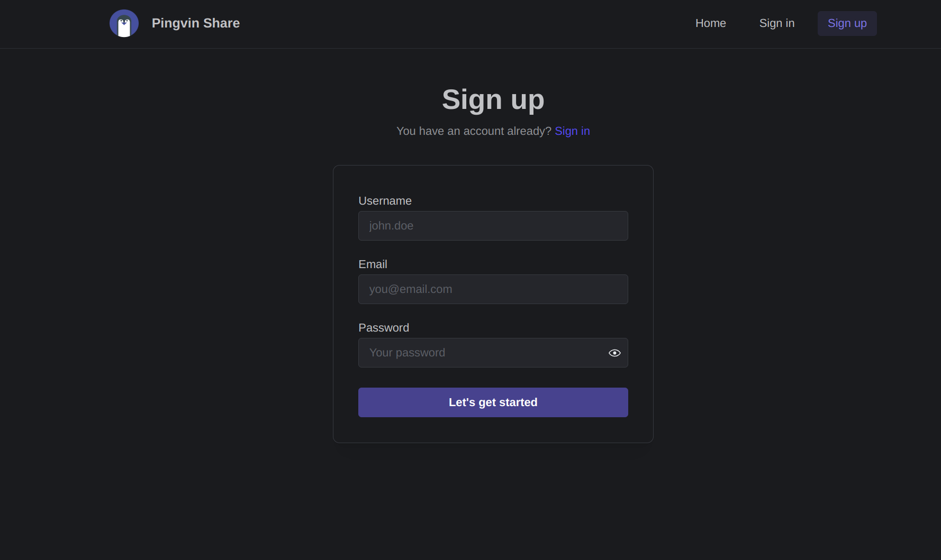This screenshot has height=560, width=941.
Task: Click the Email field label
Action: pos(373,264)
